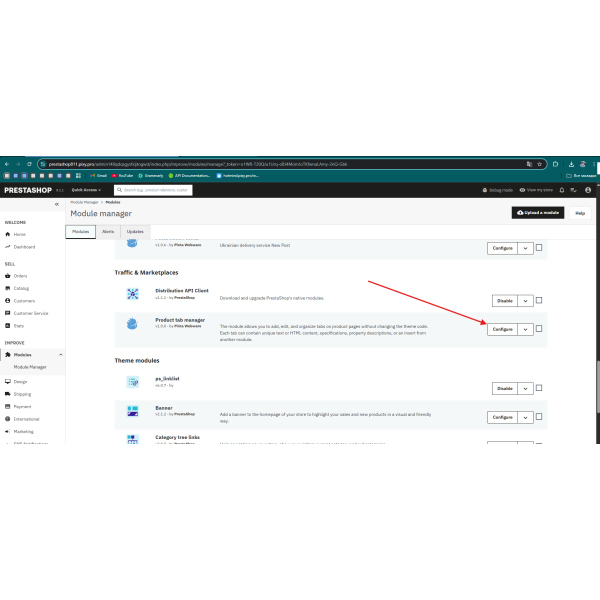600x600 pixels.
Task: Tick the Banner module checkbox
Action: point(539,417)
